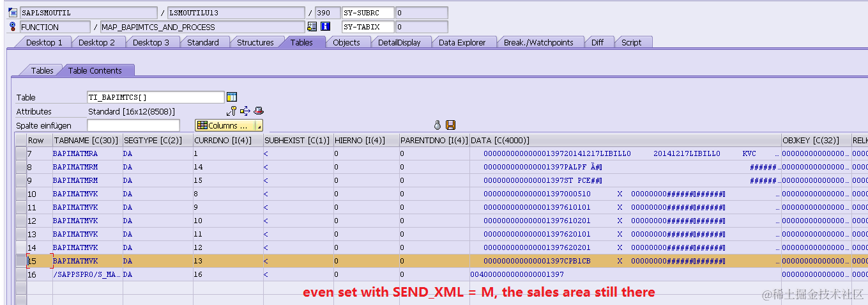868x305 pixels.
Task: Click DATA cell containing 1397000510
Action: pos(625,194)
